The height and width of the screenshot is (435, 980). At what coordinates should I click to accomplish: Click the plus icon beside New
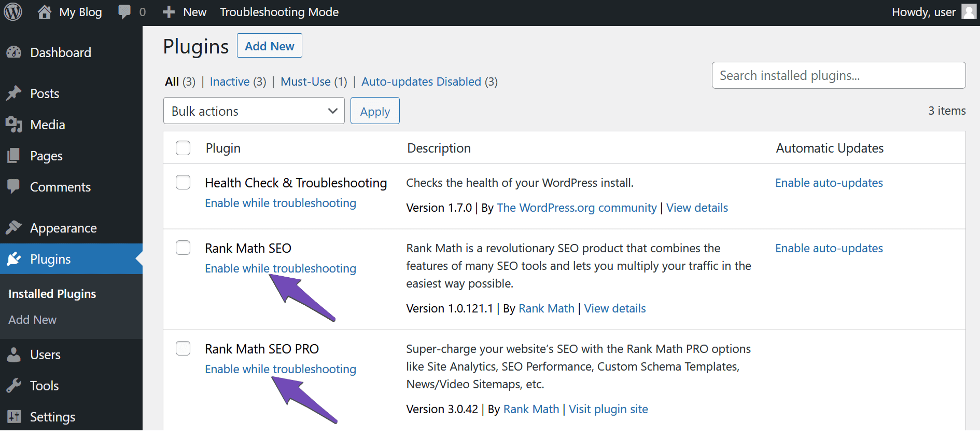169,12
